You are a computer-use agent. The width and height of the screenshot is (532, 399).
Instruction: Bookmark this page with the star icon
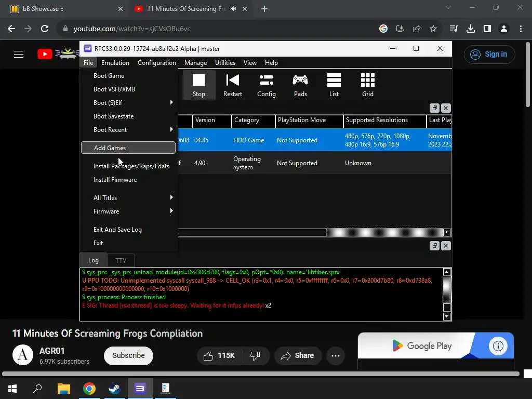coord(433,29)
